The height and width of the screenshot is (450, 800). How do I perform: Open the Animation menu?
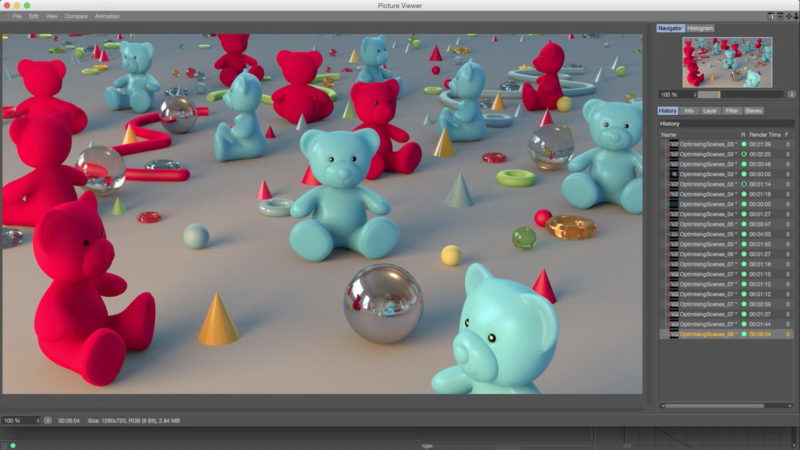107,16
